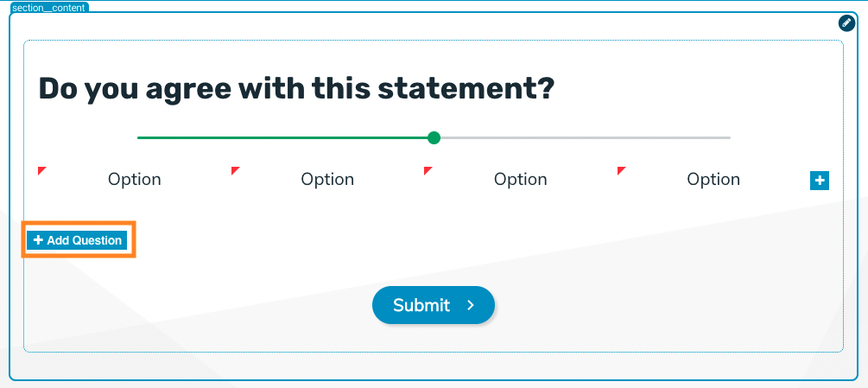Select the first Option label
Viewport: 868px width, 388px height.
pos(135,180)
